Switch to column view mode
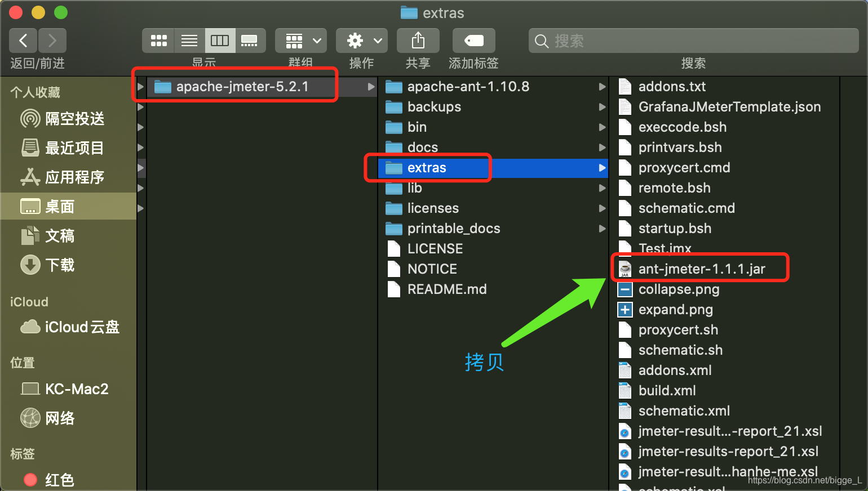Viewport: 868px width, 491px height. click(x=220, y=41)
